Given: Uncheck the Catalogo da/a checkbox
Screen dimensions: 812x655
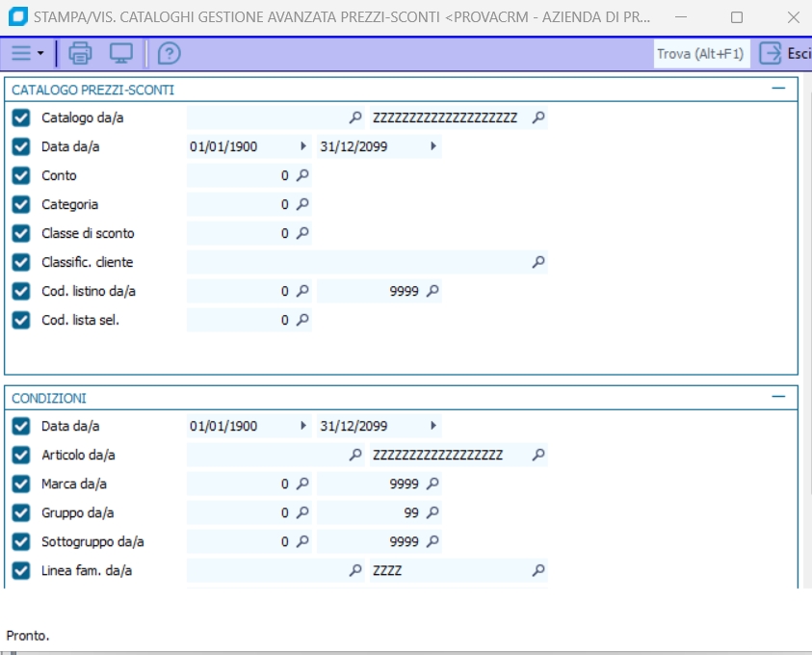Looking at the screenshot, I should tap(21, 118).
